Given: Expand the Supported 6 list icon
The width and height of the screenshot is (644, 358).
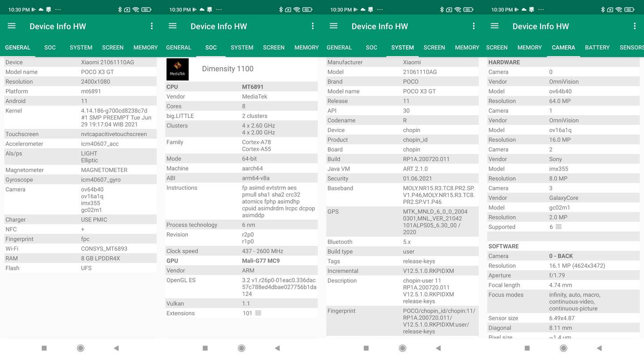Looking at the screenshot, I should [x=559, y=227].
